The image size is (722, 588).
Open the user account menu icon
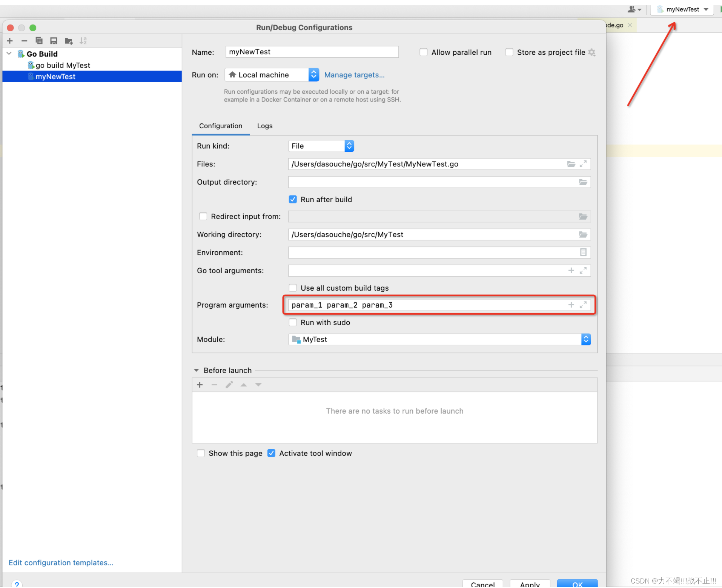pyautogui.click(x=634, y=9)
